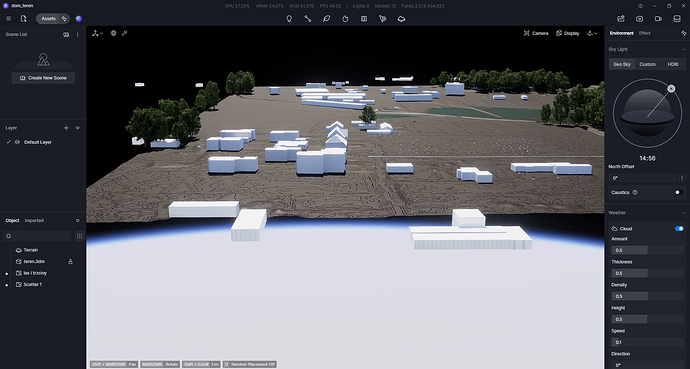690x369 pixels.
Task: Toggle the Cloud switch off
Action: click(679, 229)
